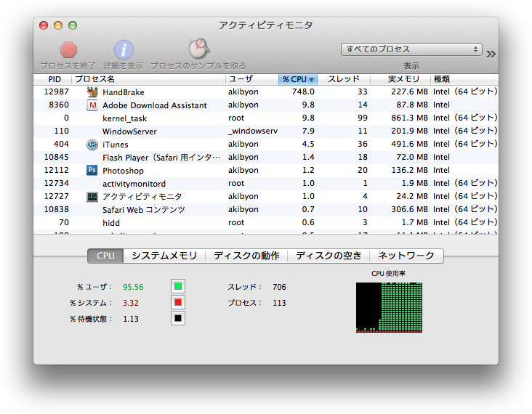Select the Adobe Download Assistant process name

click(155, 105)
